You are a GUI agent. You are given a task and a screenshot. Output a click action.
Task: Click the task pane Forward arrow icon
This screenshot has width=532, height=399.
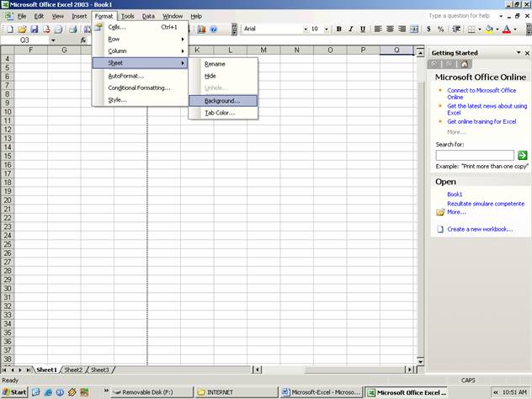pyautogui.click(x=450, y=64)
